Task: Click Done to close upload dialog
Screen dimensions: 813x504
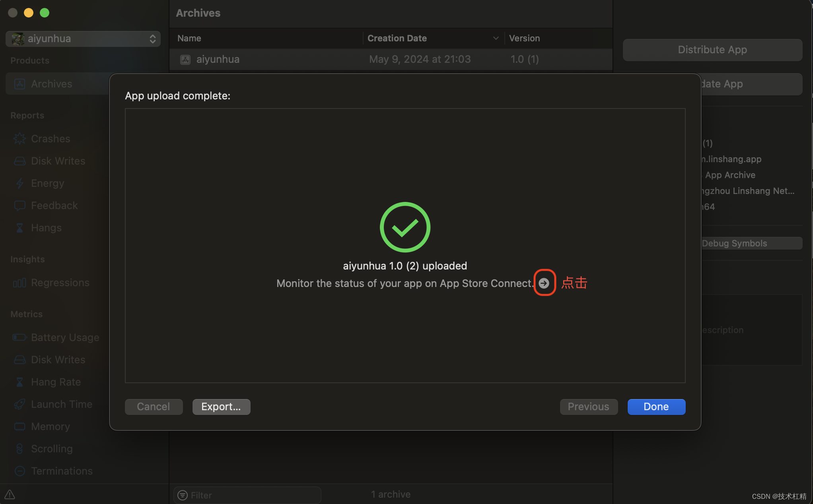Action: tap(656, 407)
